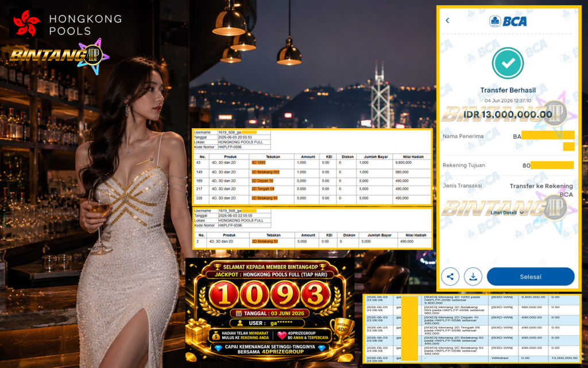Click the 'HONGKONG POOLS' title at top-left
This screenshot has width=588, height=368.
pyautogui.click(x=85, y=25)
